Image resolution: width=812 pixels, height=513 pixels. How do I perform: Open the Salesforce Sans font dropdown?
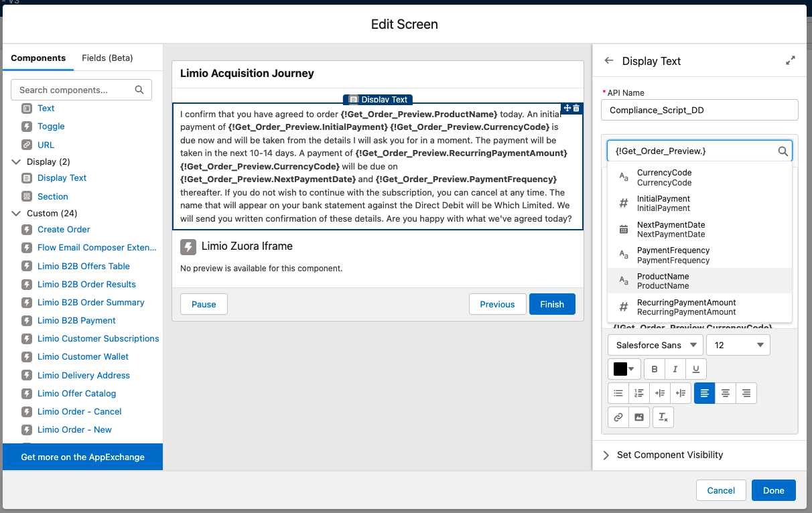coord(655,345)
